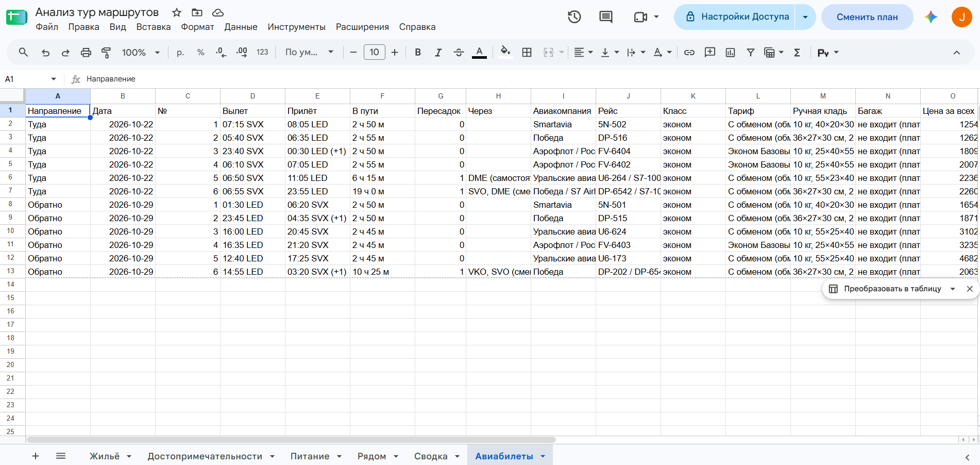Image resolution: width=980 pixels, height=465 pixels.
Task: Open the Файл menu
Action: coord(47,27)
